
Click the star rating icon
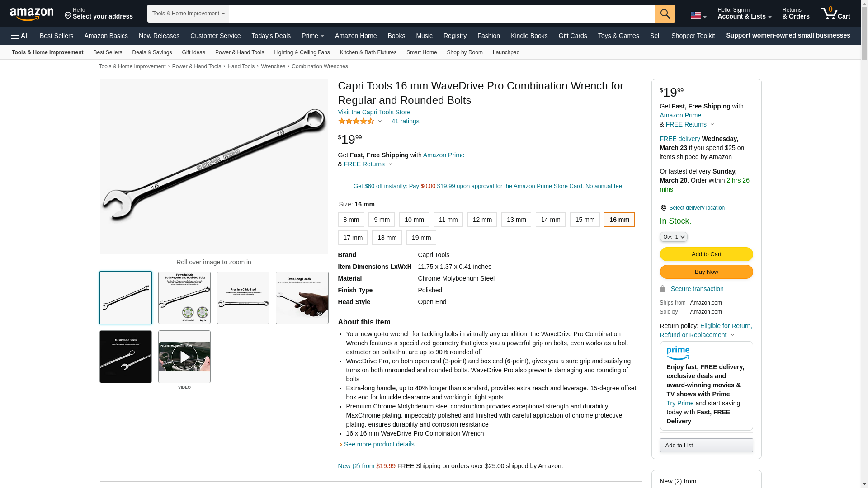point(356,121)
